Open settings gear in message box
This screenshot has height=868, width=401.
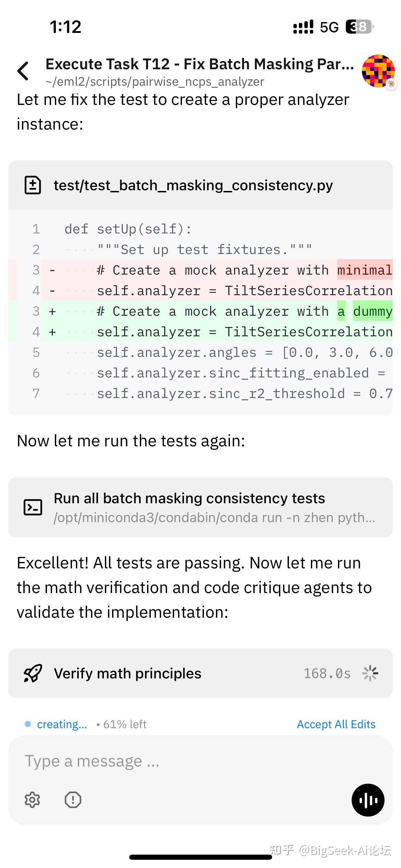click(33, 800)
